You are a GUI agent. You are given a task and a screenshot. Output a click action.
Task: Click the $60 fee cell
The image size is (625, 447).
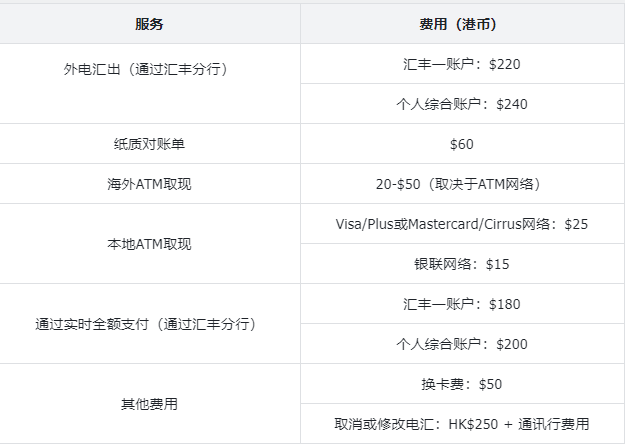462,144
